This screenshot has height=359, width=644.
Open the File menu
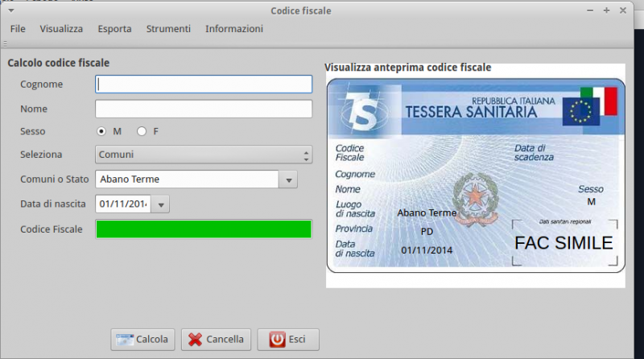[18, 29]
